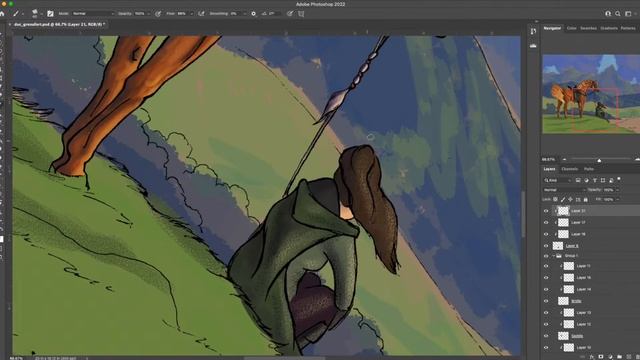The width and height of the screenshot is (640, 360).
Task: Click Navigator preview thumbnail of horse painting
Action: (591, 94)
